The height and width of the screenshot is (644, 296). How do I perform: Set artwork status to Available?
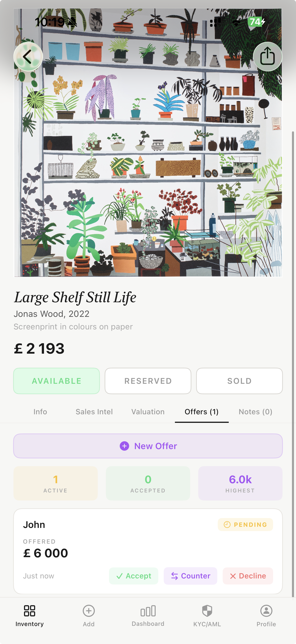click(57, 381)
